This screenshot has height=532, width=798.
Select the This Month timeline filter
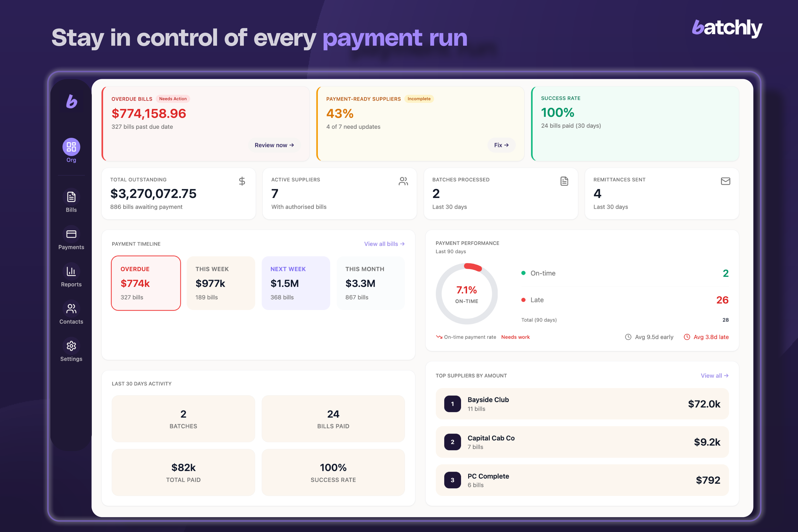tap(371, 283)
